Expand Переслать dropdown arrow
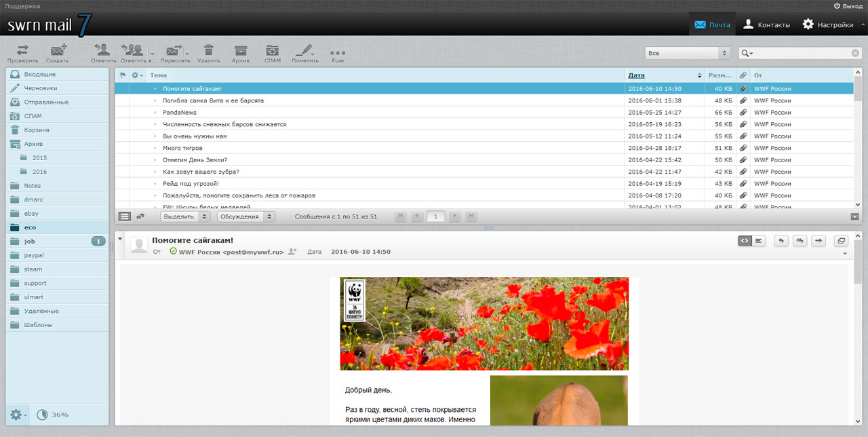The width and height of the screenshot is (868, 437). (187, 54)
